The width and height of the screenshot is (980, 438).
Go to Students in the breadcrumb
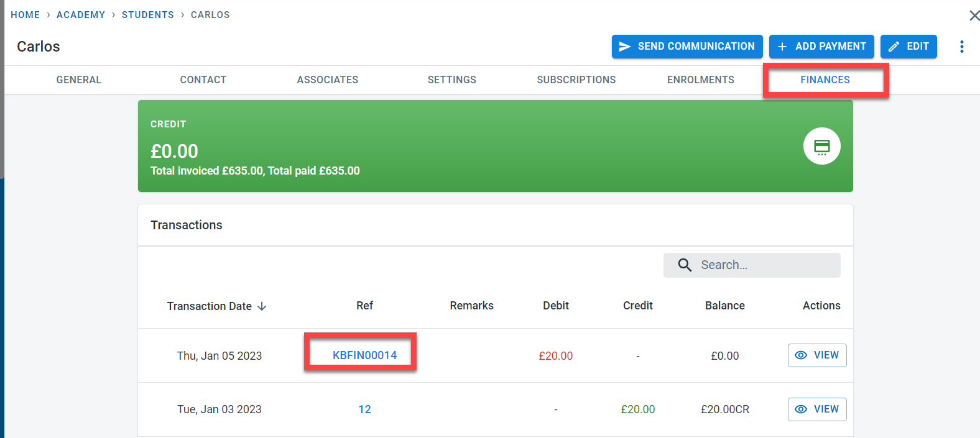pos(148,15)
